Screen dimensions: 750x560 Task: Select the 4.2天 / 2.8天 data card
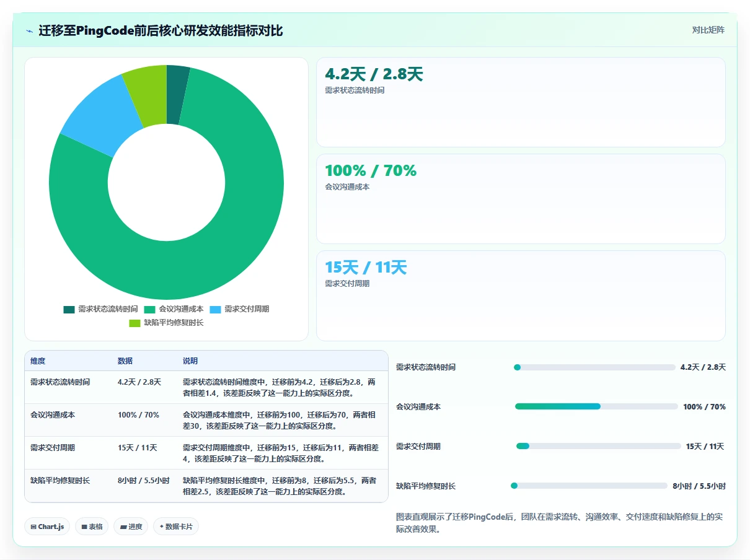(x=521, y=102)
